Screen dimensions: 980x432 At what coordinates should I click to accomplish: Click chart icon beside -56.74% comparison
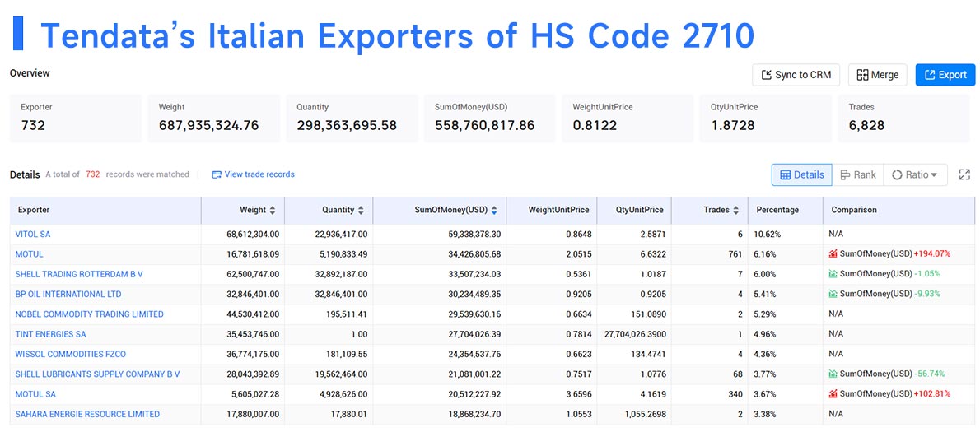pyautogui.click(x=833, y=374)
